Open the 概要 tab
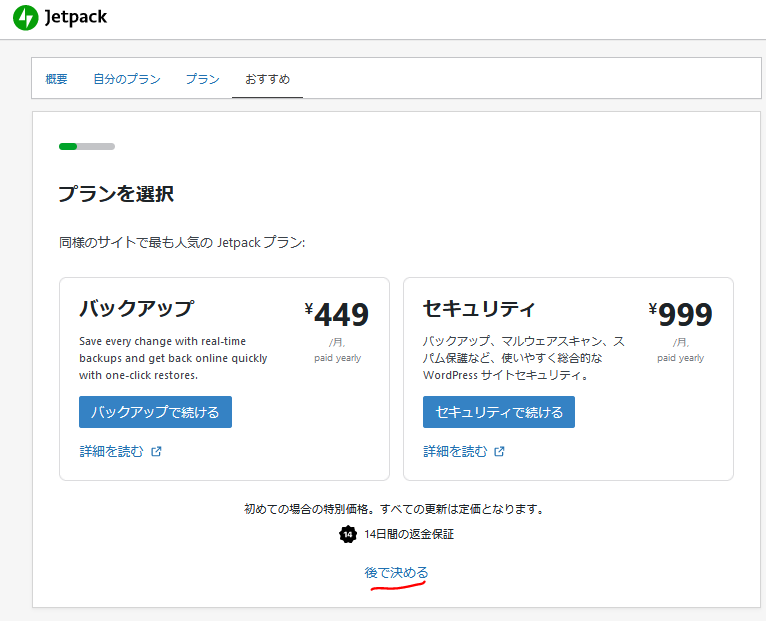The width and height of the screenshot is (766, 621). pyautogui.click(x=57, y=79)
